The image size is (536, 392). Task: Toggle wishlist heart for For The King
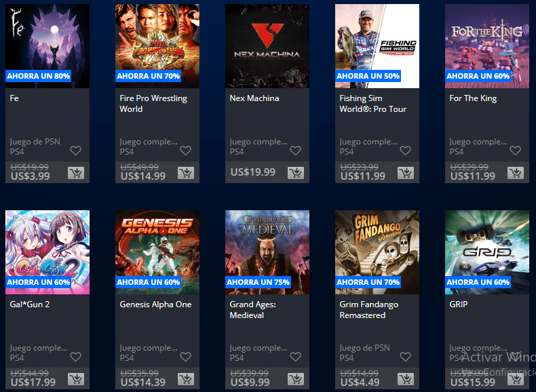coord(516,151)
